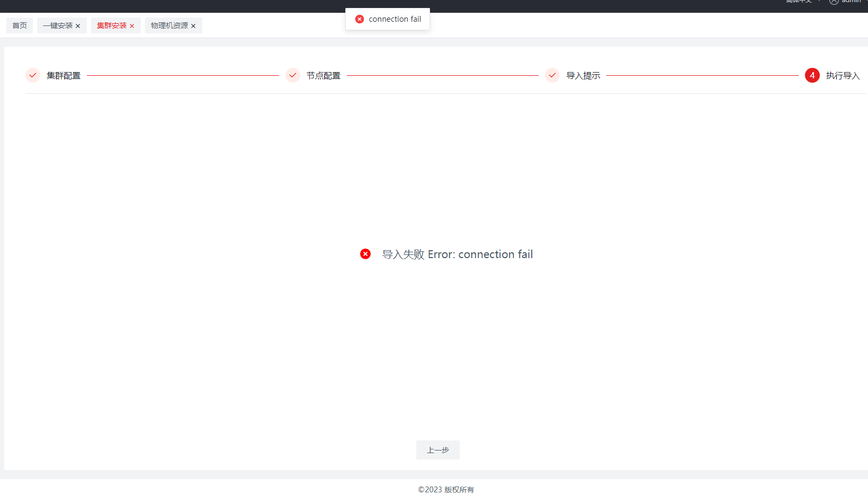
Task: Switch to the 一键安装 tab
Action: tap(58, 25)
